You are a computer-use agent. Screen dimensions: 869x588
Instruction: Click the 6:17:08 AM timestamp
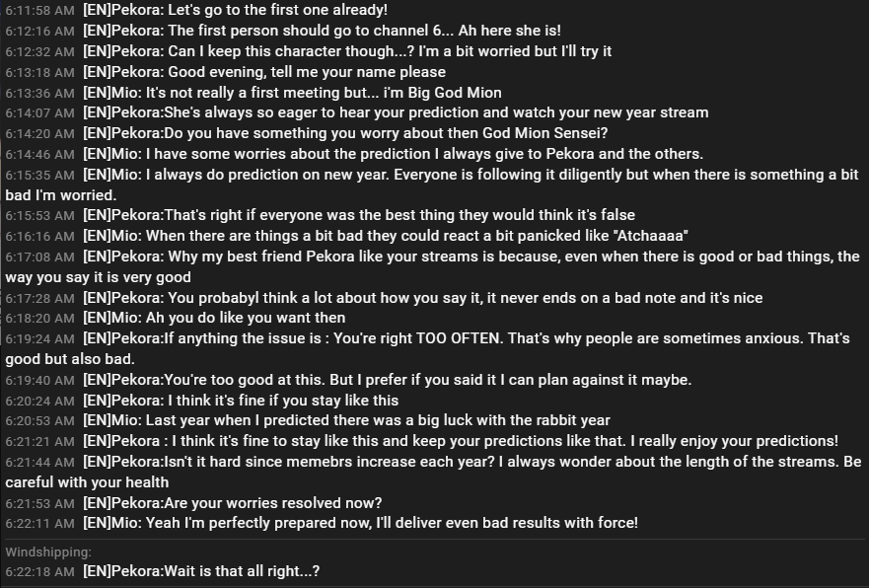(x=39, y=257)
